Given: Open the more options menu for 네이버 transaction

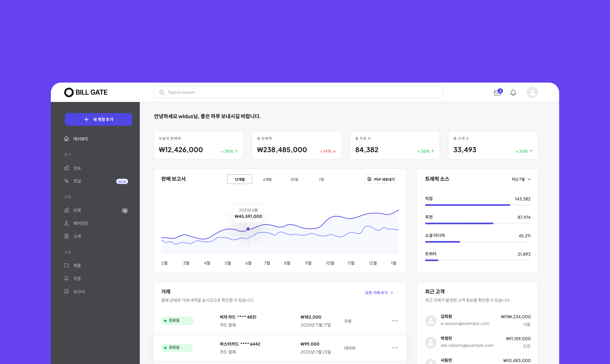Looking at the screenshot, I should coord(395,348).
